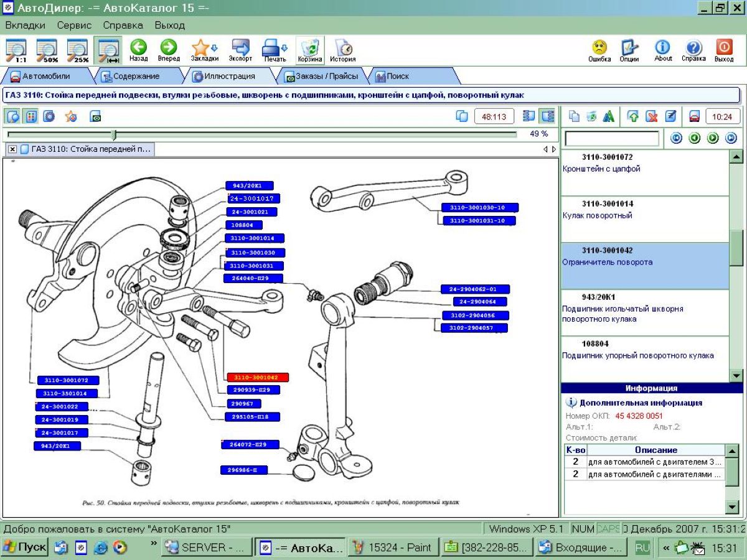Set illustration zoom to 1:1

[16, 50]
